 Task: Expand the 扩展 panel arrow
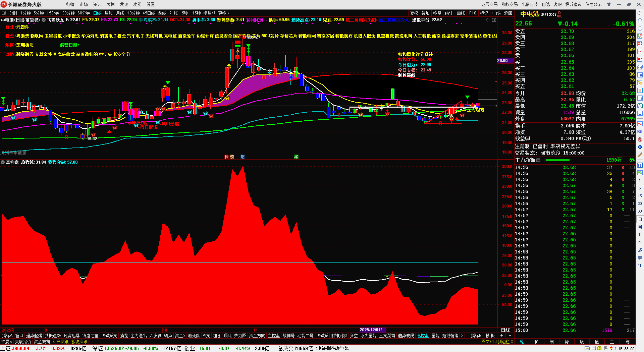[x=6, y=342]
